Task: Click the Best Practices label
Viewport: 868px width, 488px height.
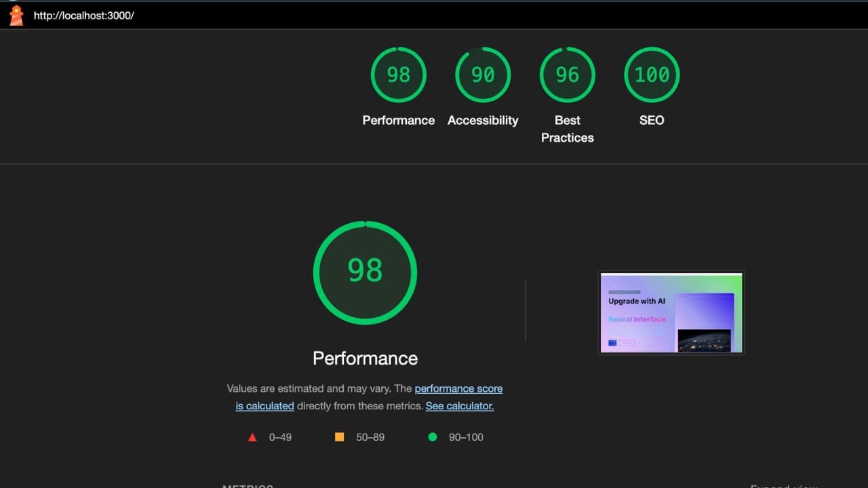Action: tap(567, 129)
